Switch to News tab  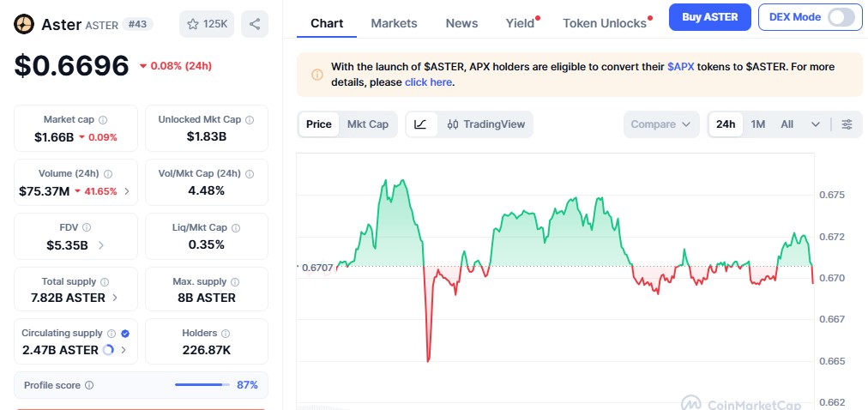tap(461, 23)
